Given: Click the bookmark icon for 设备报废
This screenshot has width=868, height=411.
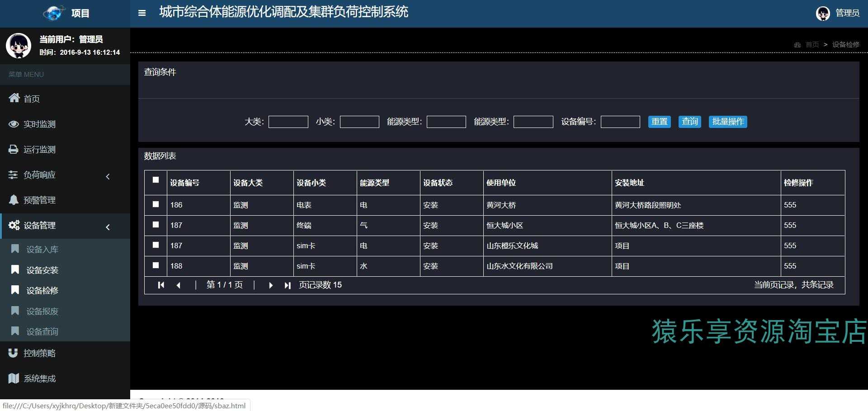Looking at the screenshot, I should [15, 311].
